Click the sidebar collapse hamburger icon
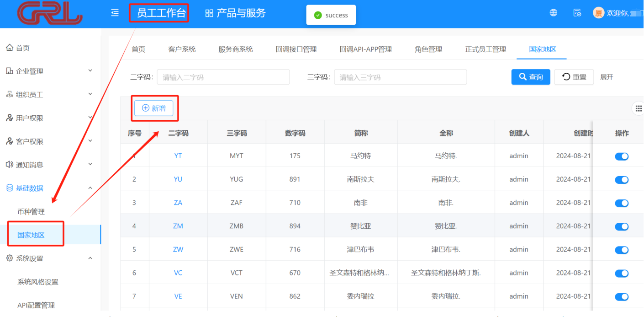Image resolution: width=644 pixels, height=317 pixels. coord(115,13)
